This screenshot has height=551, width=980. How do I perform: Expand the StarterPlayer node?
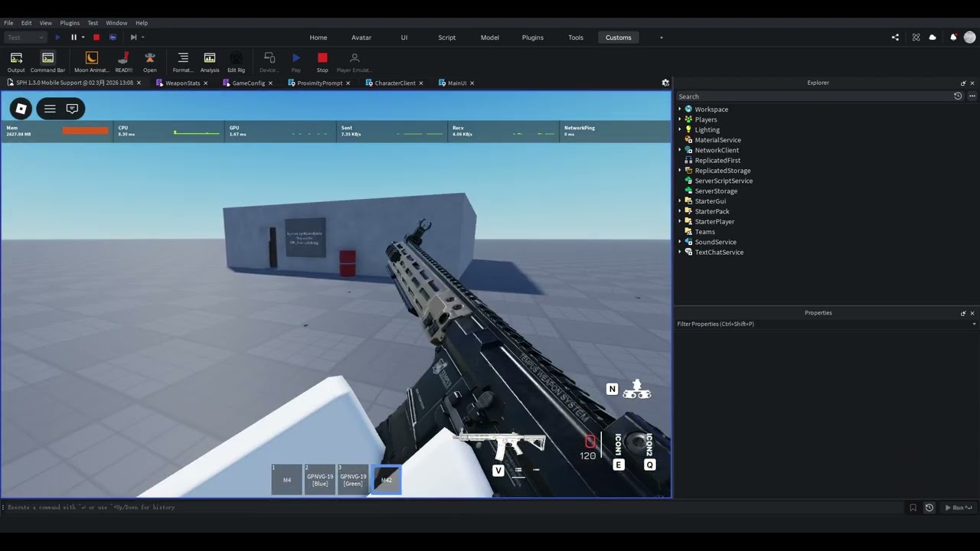point(680,221)
